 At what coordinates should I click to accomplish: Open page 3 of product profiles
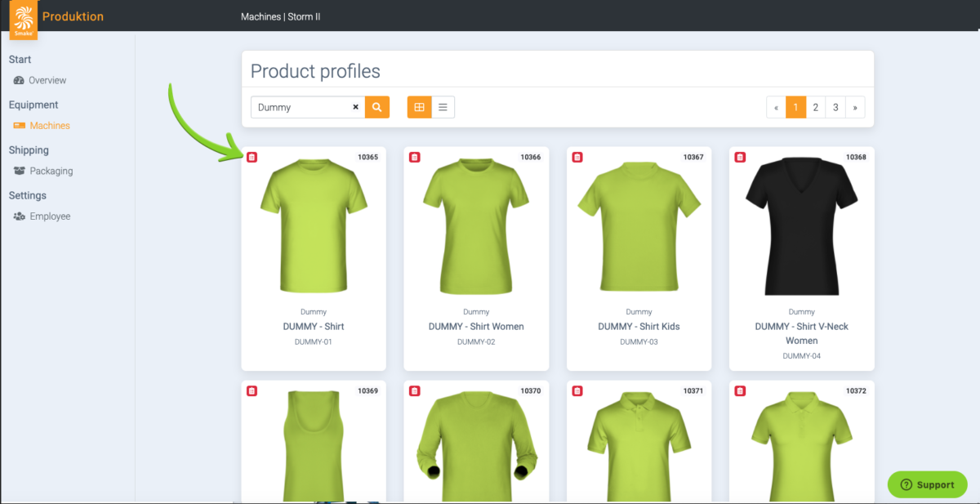click(x=835, y=107)
